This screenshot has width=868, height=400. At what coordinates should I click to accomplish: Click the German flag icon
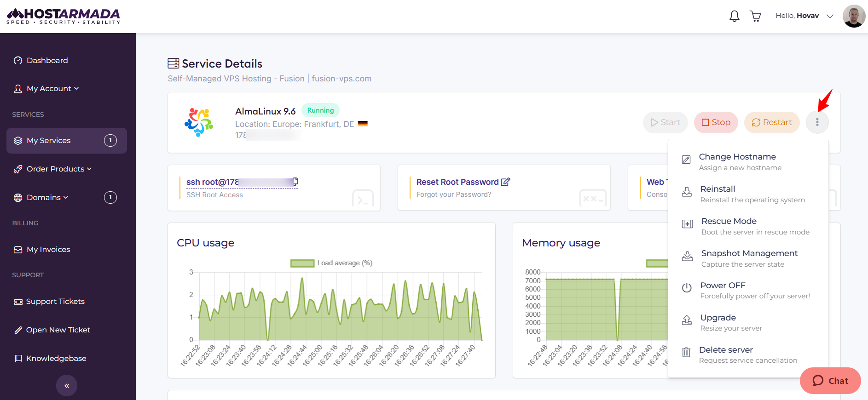coord(363,124)
